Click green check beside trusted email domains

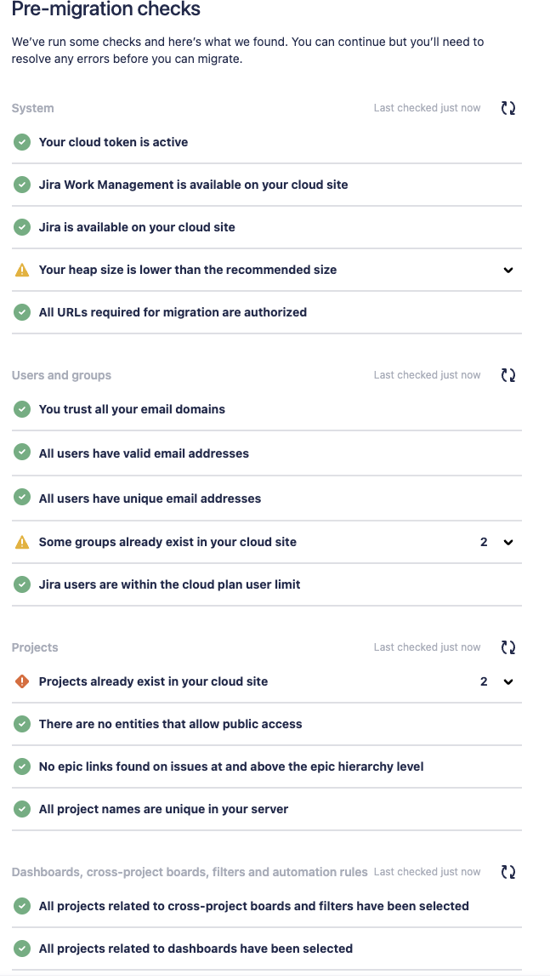pos(22,409)
